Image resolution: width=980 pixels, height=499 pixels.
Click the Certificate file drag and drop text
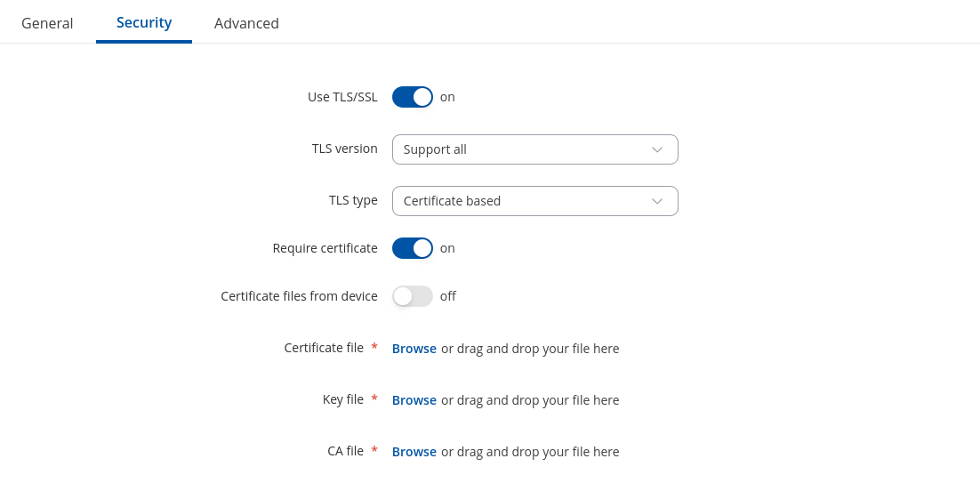pos(530,349)
